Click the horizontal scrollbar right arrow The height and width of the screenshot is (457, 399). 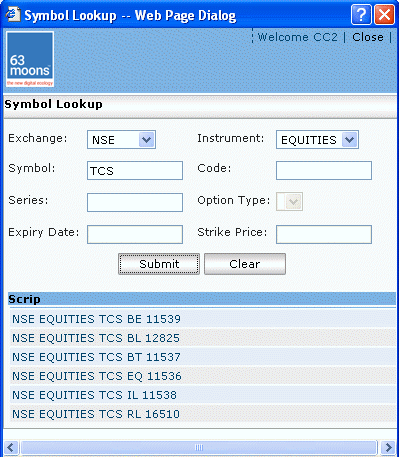point(388,447)
